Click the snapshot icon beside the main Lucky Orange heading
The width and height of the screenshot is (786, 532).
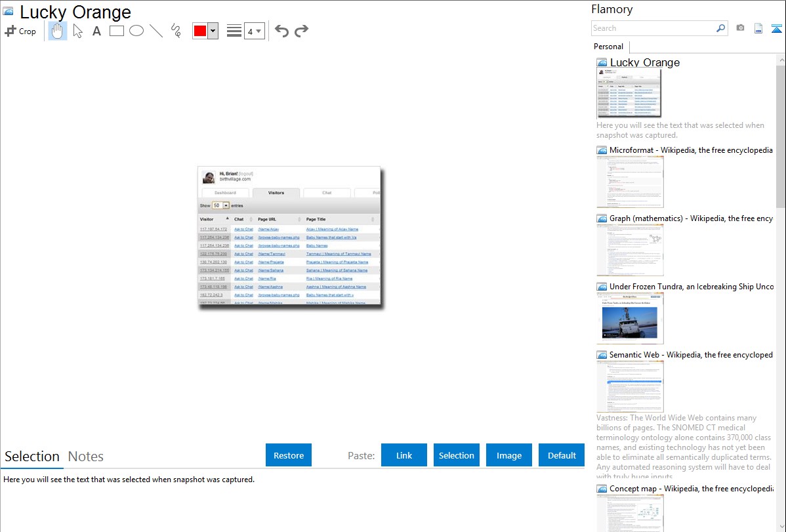click(8, 12)
